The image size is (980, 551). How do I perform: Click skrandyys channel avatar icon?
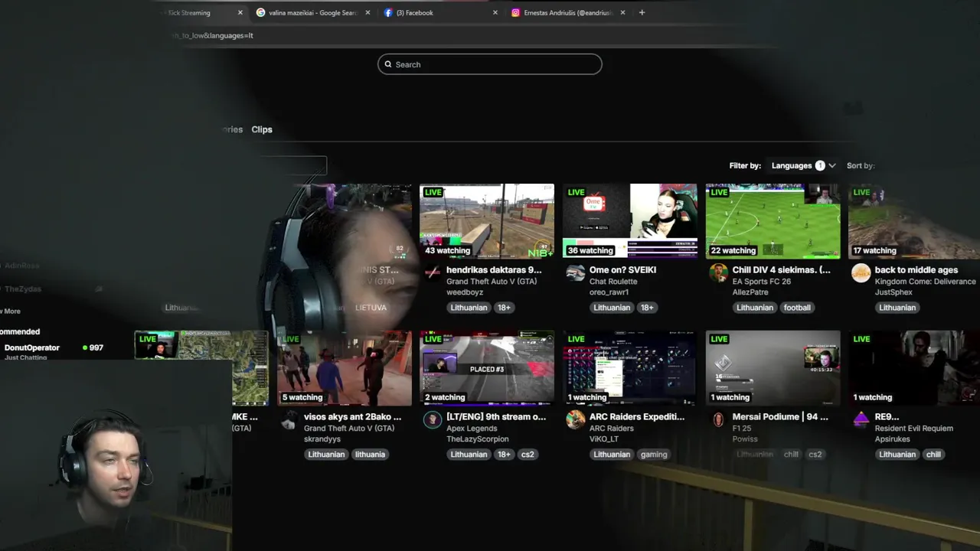(289, 419)
